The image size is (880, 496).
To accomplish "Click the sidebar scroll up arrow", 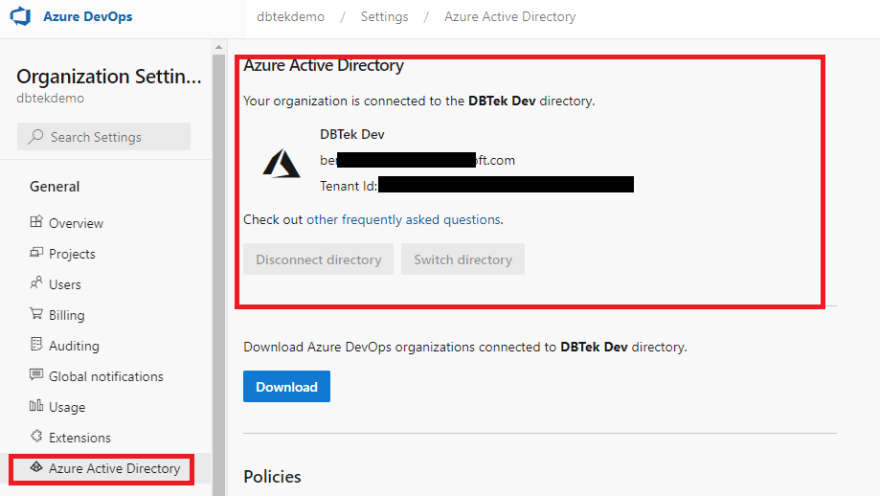I will point(219,47).
